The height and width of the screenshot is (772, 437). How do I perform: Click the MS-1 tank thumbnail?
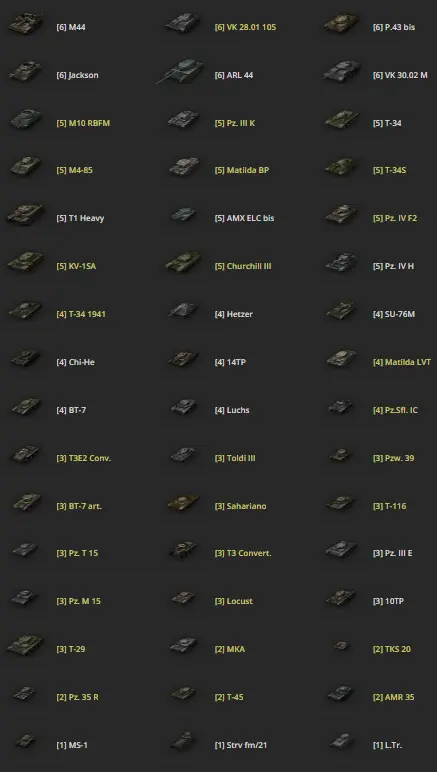(26, 741)
